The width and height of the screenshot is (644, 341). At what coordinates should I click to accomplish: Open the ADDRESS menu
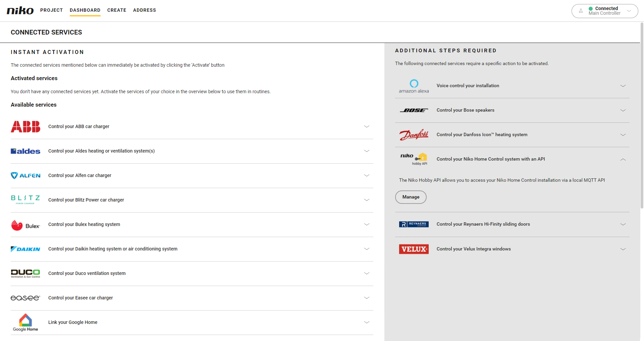[145, 10]
